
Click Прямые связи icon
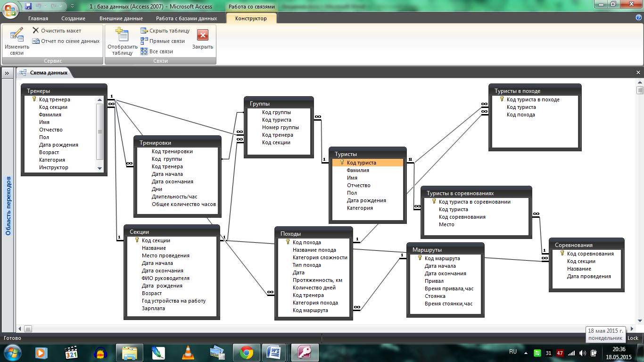point(144,41)
